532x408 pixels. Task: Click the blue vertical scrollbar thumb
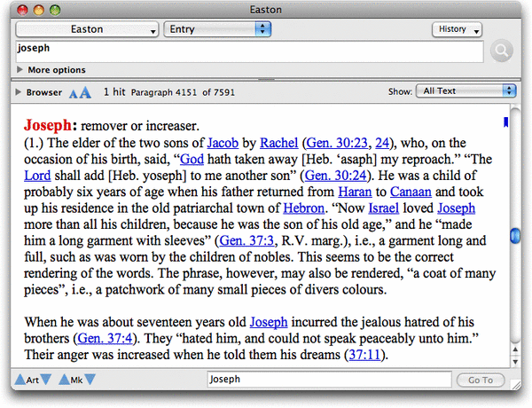515,236
